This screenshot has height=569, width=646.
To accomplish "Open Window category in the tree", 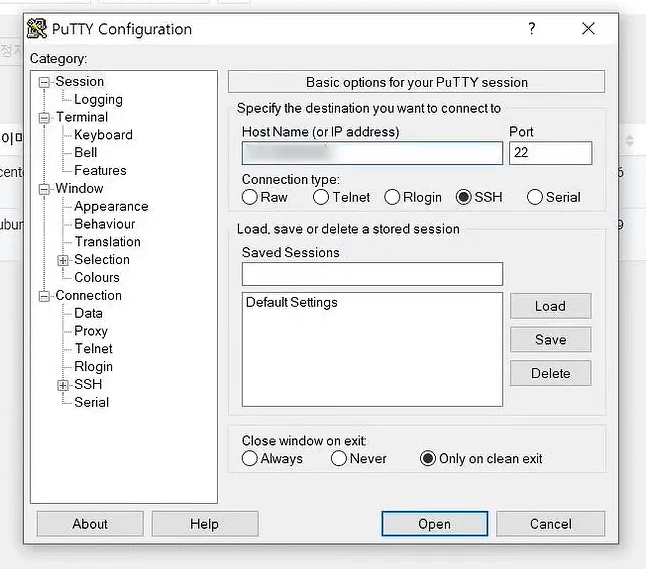I will [80, 188].
